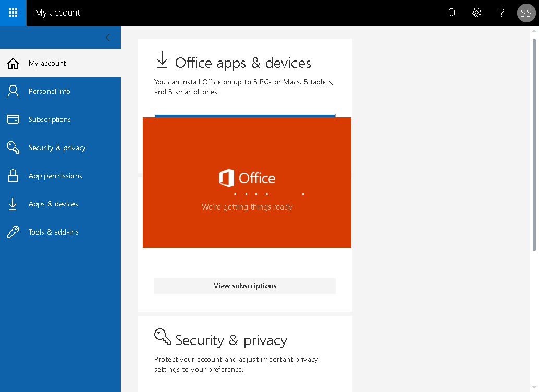Click the key icon in Security & privacy card
The image size is (539, 392).
click(163, 337)
